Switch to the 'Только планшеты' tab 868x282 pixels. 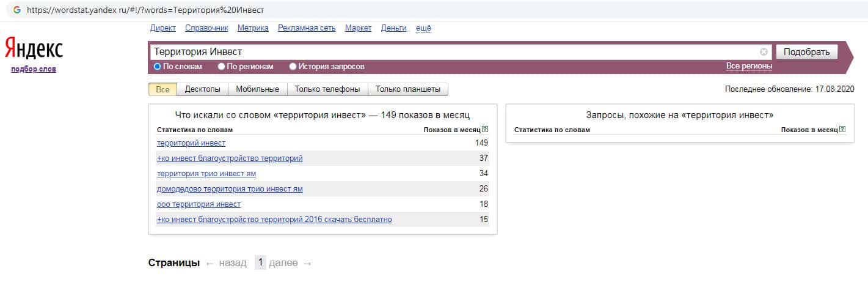[407, 89]
